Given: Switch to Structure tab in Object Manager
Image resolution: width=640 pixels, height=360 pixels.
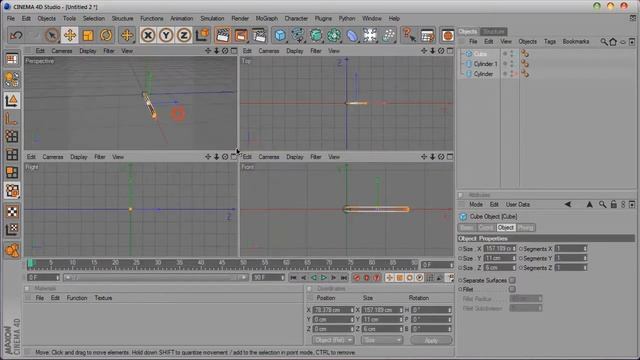Looking at the screenshot, I should tap(493, 31).
